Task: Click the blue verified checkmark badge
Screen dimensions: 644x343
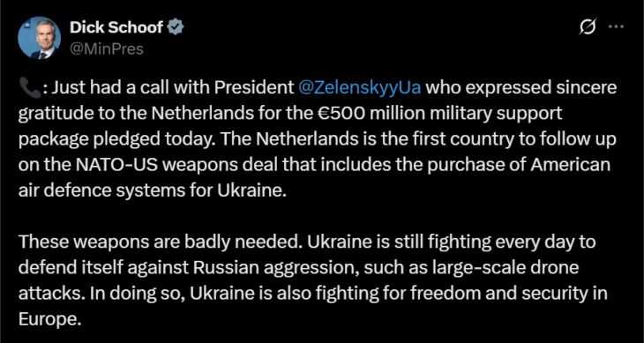Action: pos(176,27)
